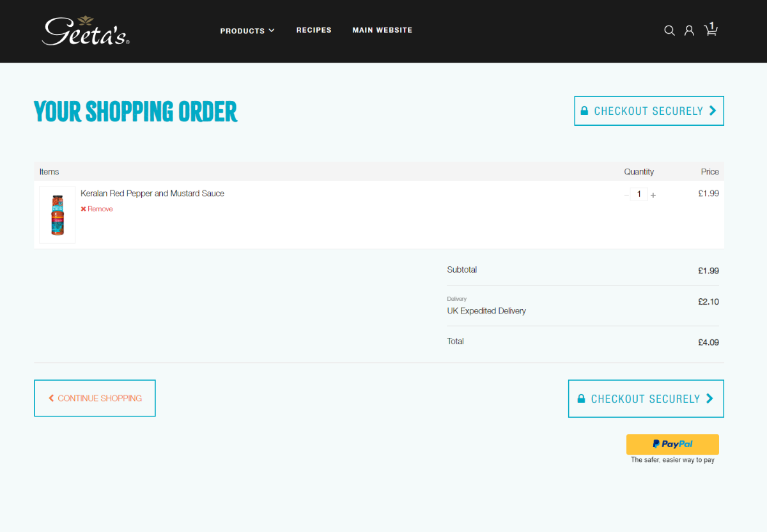Open the search magnifier icon in header

(x=669, y=31)
